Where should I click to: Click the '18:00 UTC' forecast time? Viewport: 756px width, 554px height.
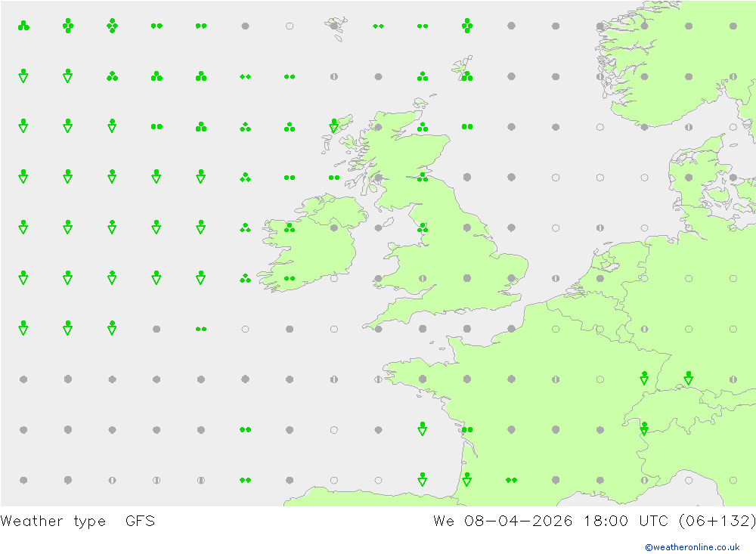click(626, 521)
